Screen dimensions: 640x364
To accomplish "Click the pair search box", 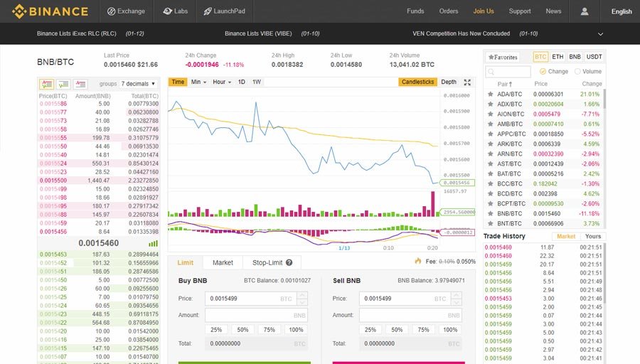I will pos(508,72).
